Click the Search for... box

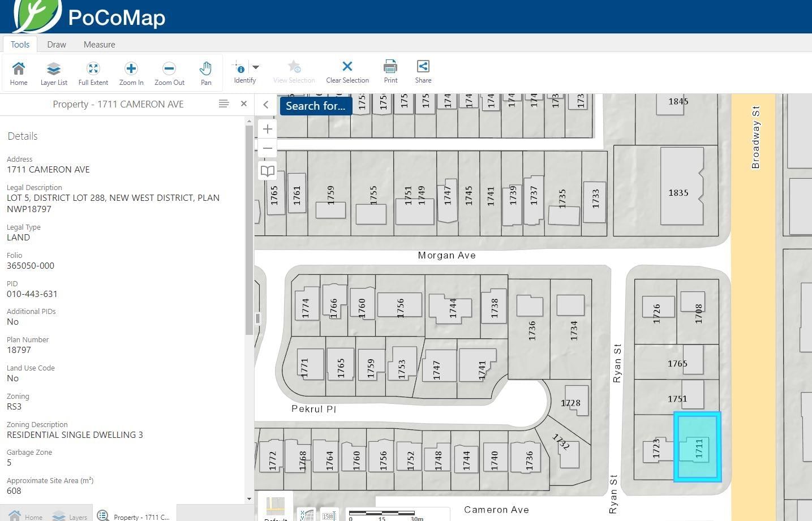coord(316,106)
